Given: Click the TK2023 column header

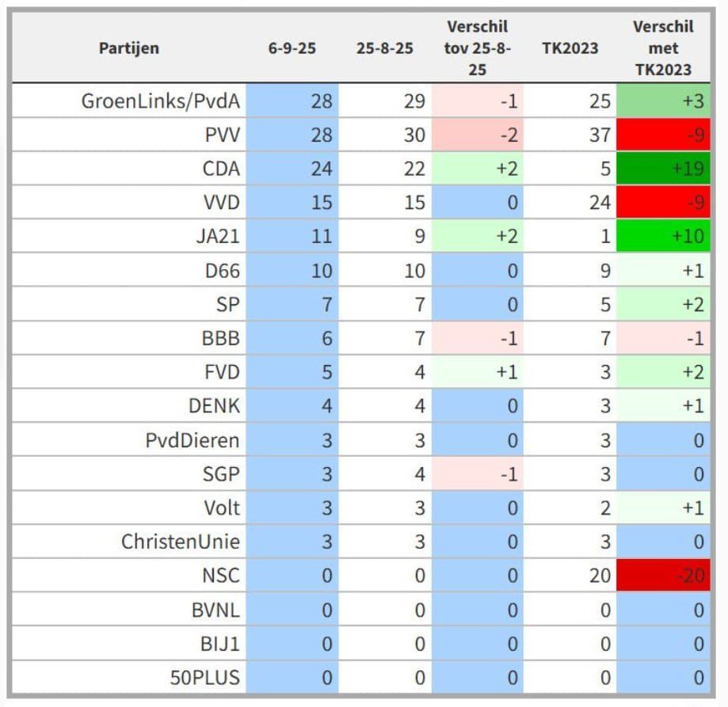Looking at the screenshot, I should click(570, 48).
